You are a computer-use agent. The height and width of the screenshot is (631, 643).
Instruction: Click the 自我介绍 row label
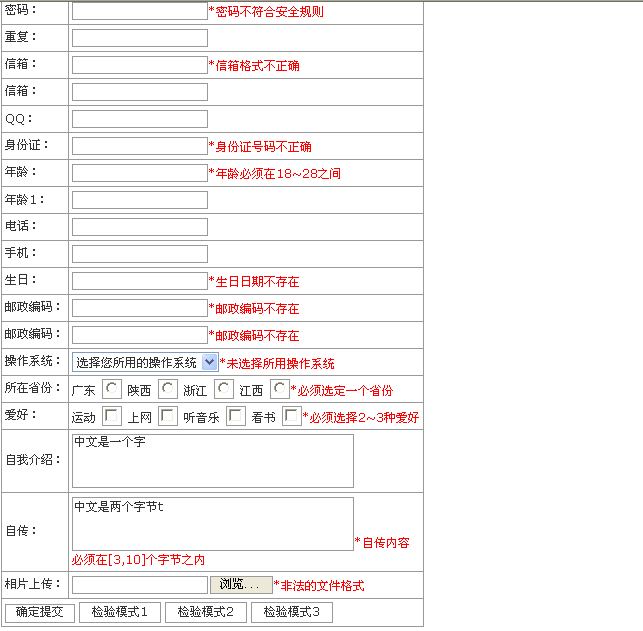[x=33, y=460]
